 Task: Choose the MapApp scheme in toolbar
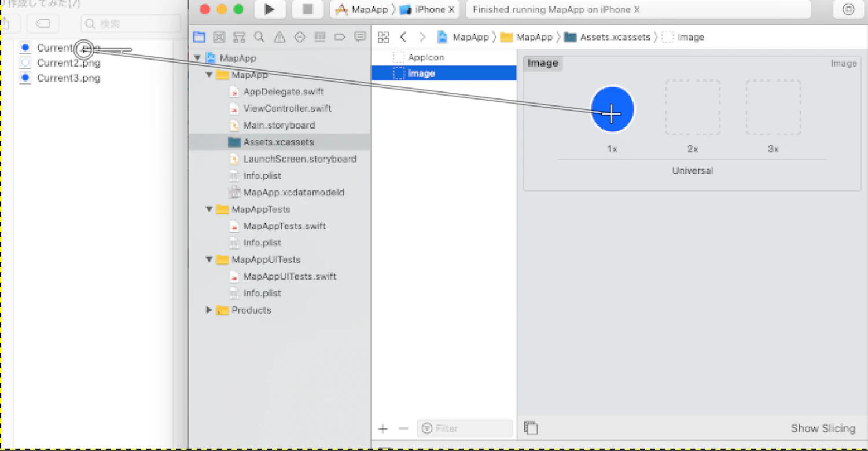(362, 9)
